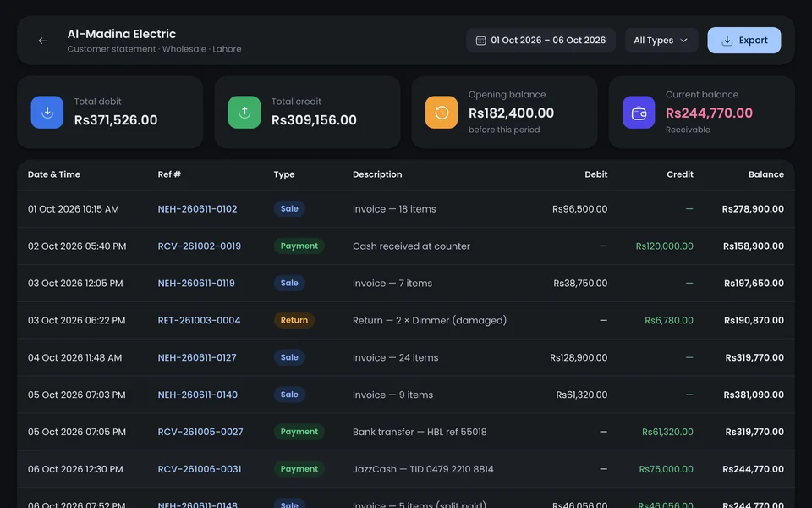Open the date range picker 01 Oct – 06 Oct
Image resolution: width=812 pixels, height=508 pixels.
tap(540, 41)
